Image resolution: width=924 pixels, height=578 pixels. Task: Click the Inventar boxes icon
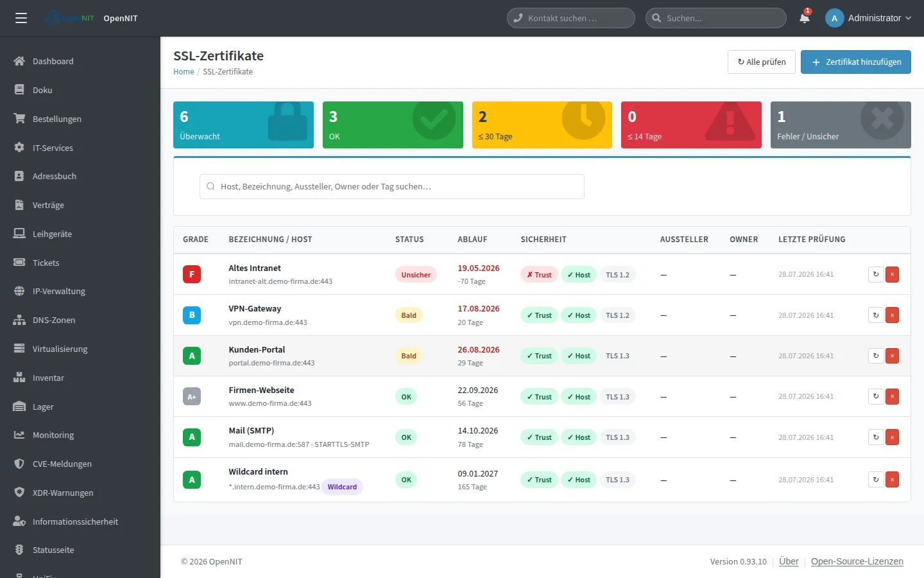[19, 378]
